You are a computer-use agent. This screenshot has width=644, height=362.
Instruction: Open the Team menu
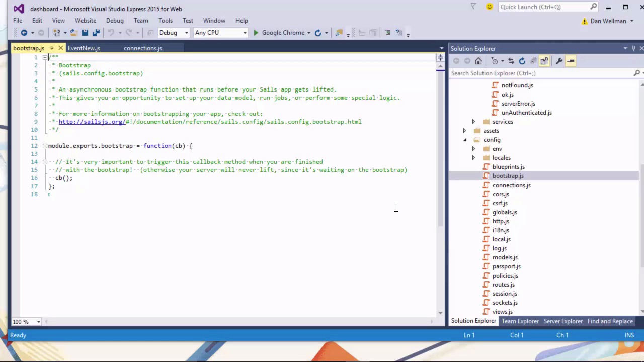click(141, 21)
